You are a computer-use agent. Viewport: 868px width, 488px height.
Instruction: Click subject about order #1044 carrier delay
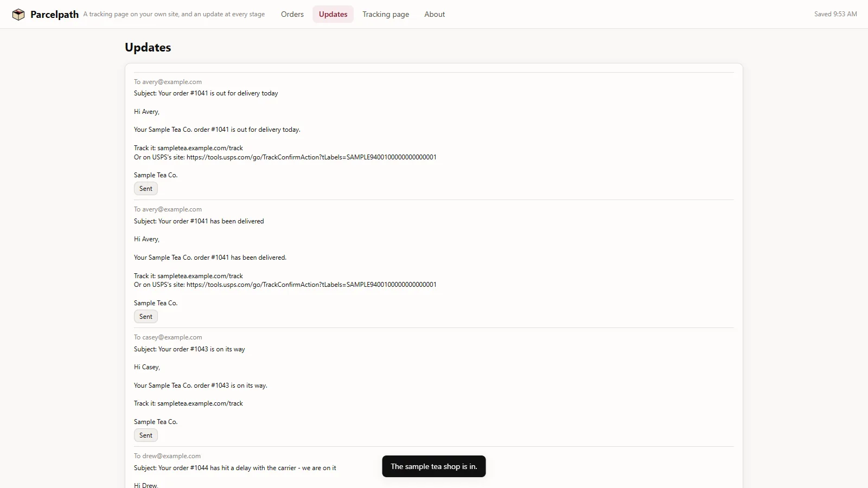235,468
